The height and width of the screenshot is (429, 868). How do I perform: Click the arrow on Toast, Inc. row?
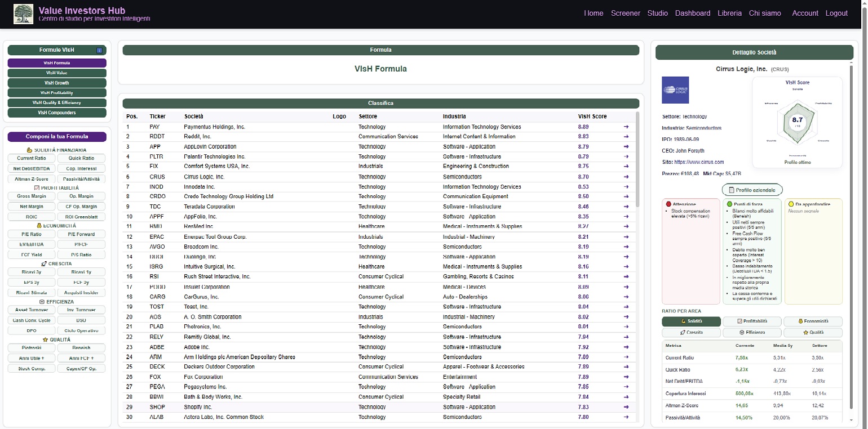(626, 307)
